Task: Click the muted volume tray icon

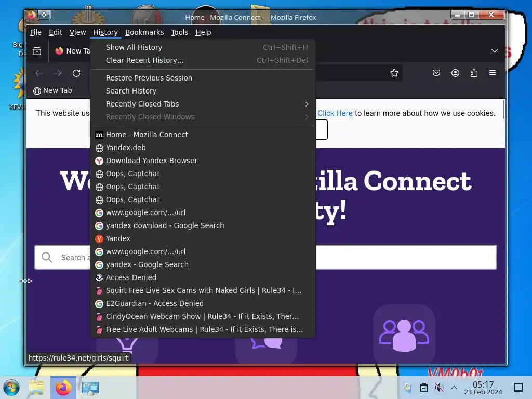Action: pyautogui.click(x=439, y=388)
